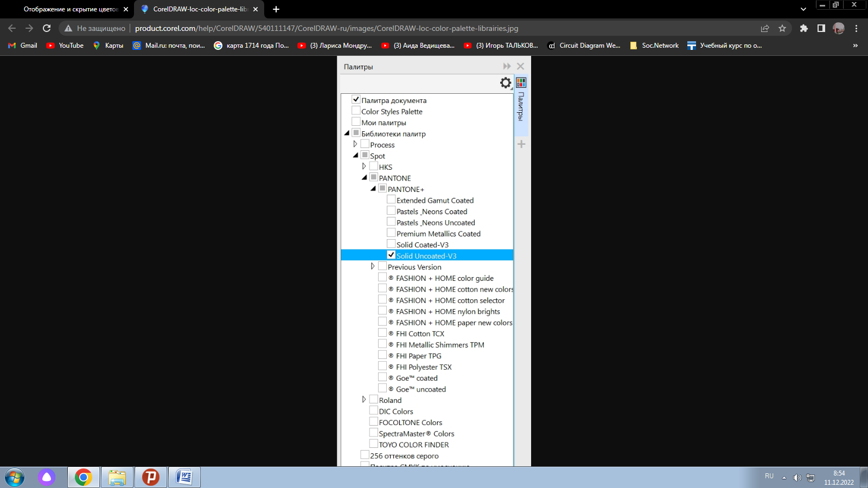Collapse the Spot tree node
Screen dimensions: 868x488
point(356,155)
